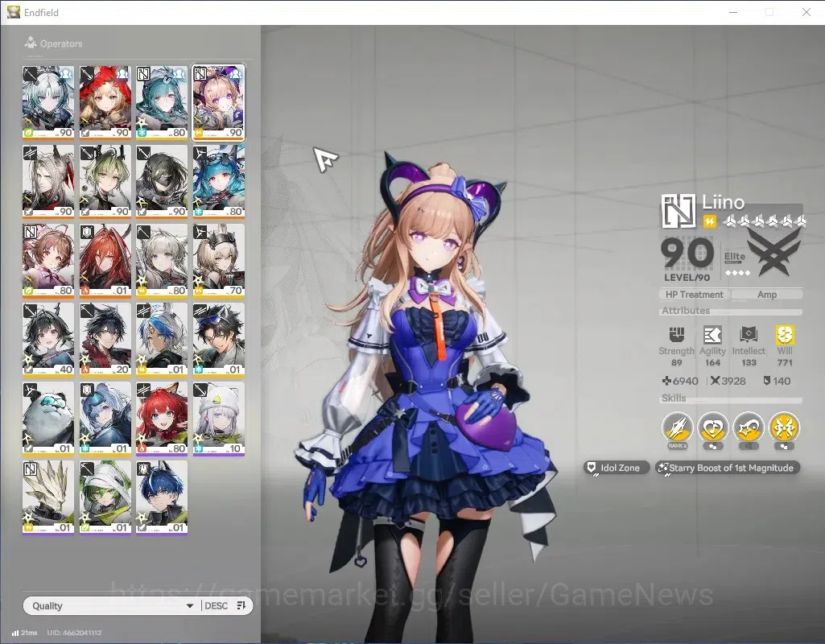Click the Intellect book icon
825x644 pixels.
[x=749, y=335]
